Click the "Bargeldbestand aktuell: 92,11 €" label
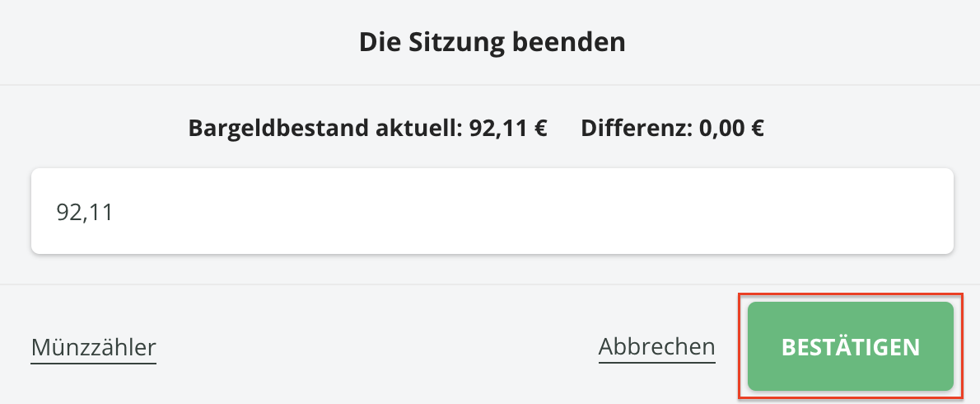This screenshot has width=980, height=404. point(367,129)
